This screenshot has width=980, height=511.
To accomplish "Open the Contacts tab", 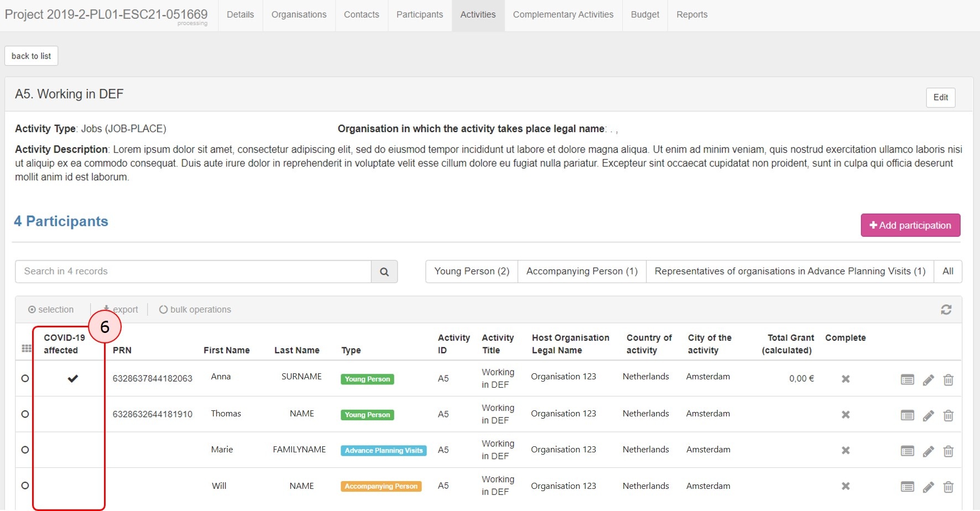I will point(362,15).
